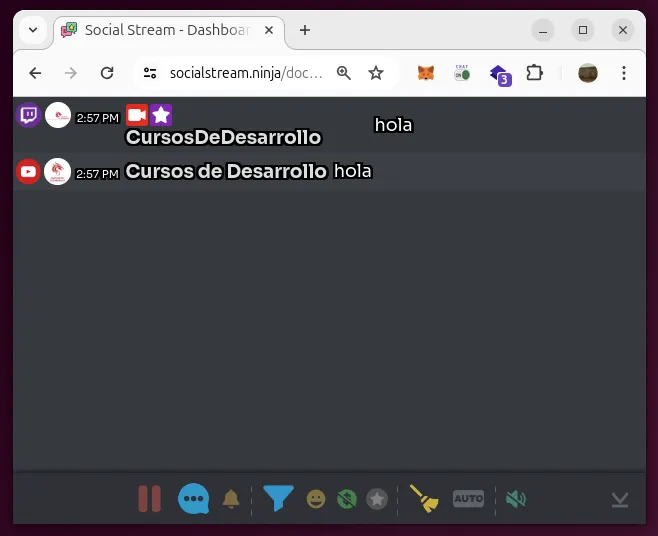
Task: Click the blue chat bubble icon
Action: pyautogui.click(x=193, y=498)
